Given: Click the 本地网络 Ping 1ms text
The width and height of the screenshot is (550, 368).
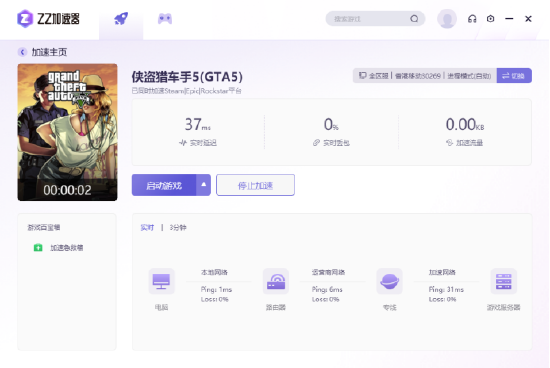Looking at the screenshot, I should point(216,289).
